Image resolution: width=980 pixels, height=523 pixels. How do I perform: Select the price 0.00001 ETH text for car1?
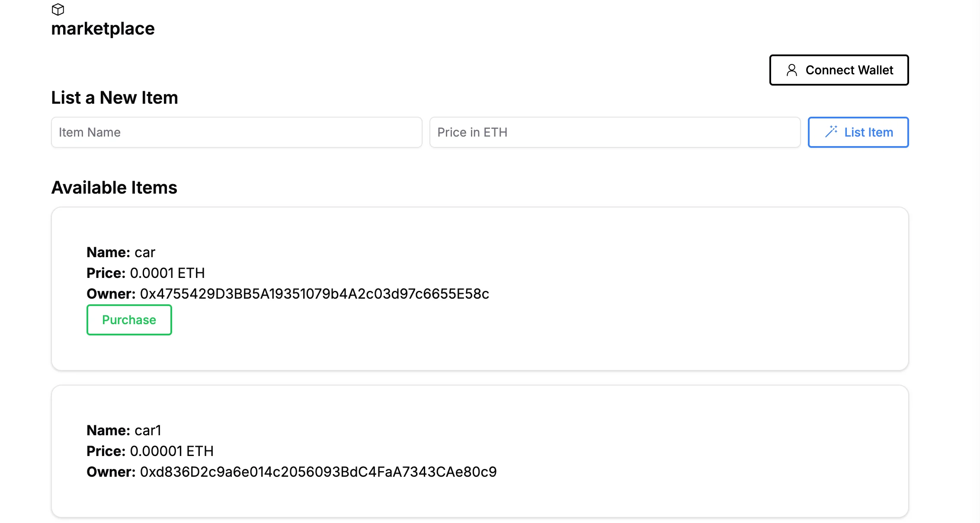(172, 451)
